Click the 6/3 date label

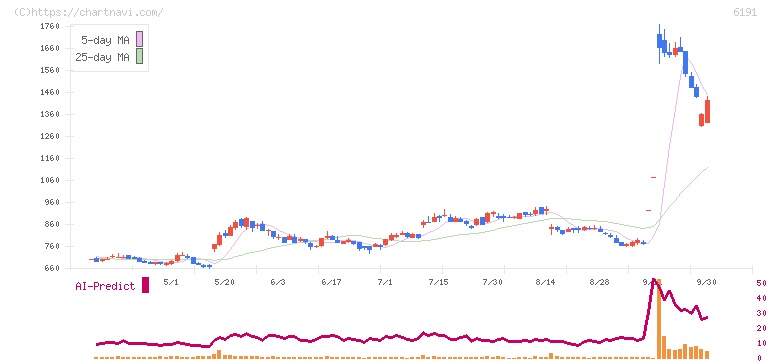point(278,282)
